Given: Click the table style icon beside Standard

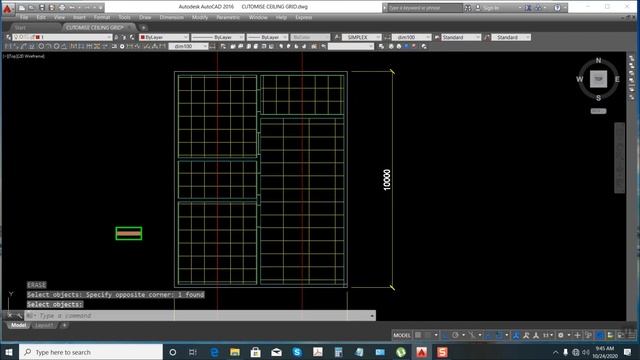Looking at the screenshot, I should 437,37.
